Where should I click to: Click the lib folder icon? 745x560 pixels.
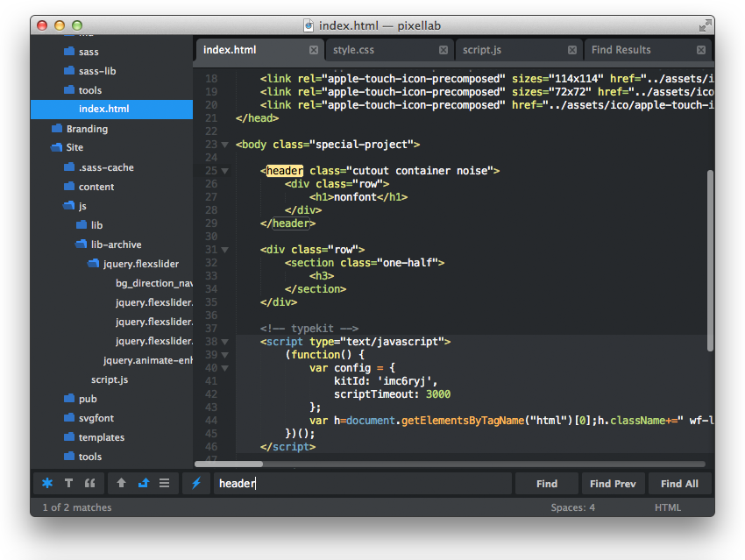tap(82, 224)
